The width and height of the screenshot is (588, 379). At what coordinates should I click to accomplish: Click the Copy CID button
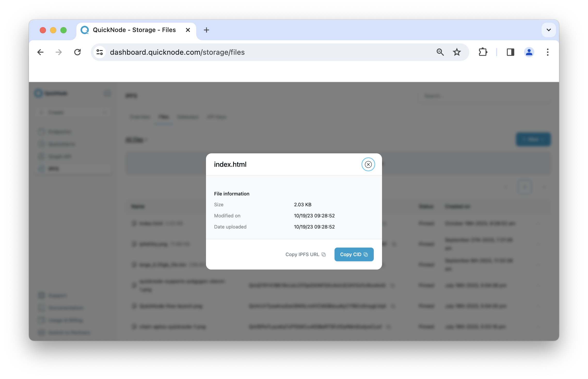[x=354, y=254]
